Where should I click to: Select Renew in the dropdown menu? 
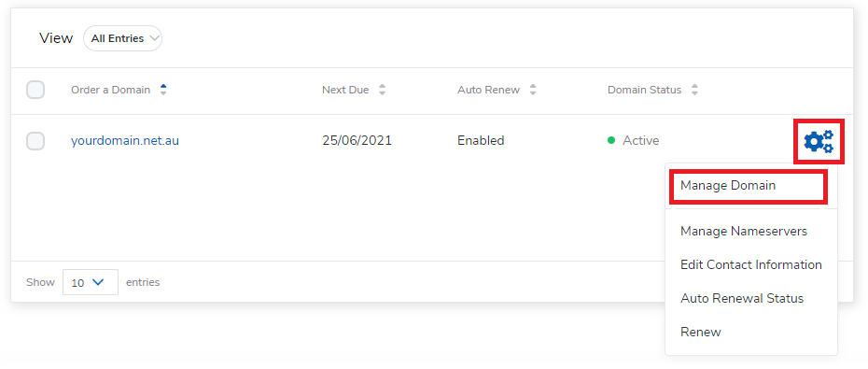click(x=700, y=333)
